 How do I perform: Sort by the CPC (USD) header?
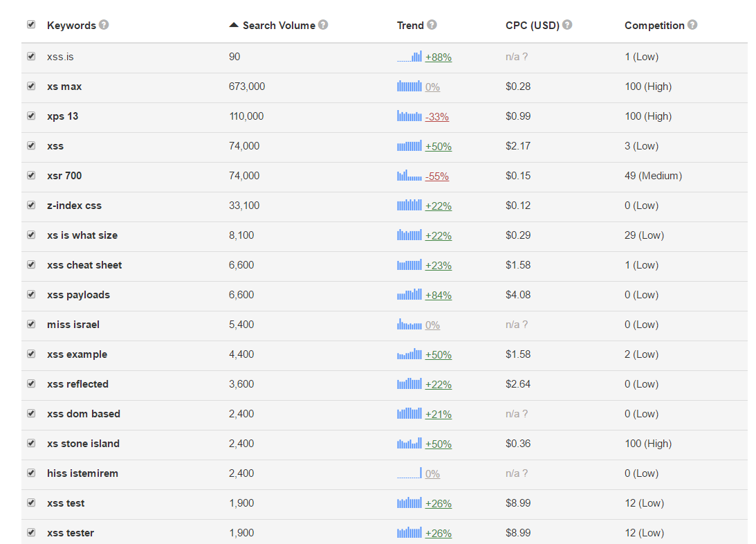(532, 26)
